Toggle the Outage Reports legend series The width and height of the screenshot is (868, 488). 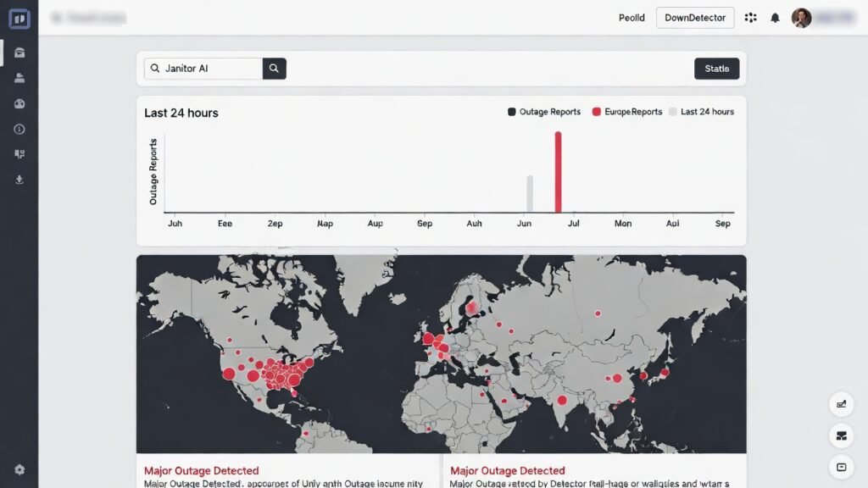click(544, 112)
